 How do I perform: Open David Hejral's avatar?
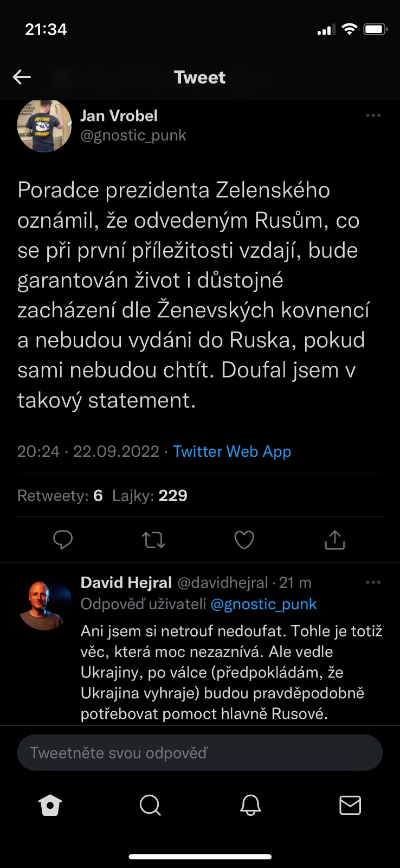click(x=45, y=604)
